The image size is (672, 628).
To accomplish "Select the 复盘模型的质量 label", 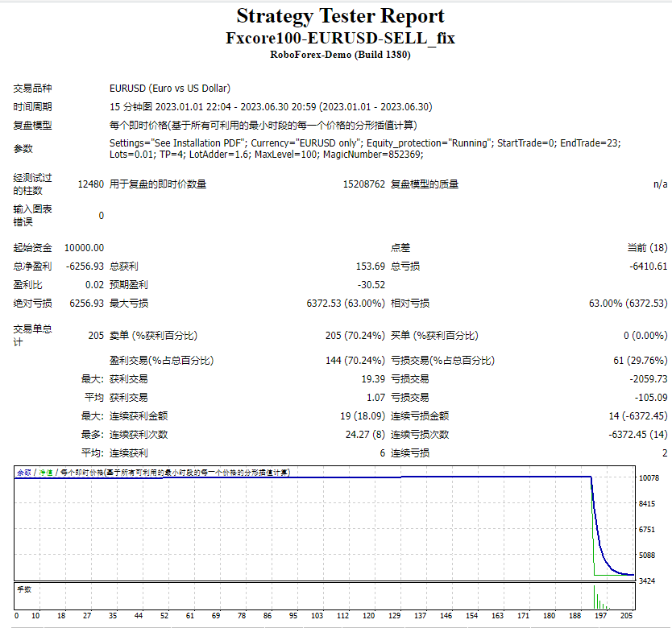I will (425, 184).
